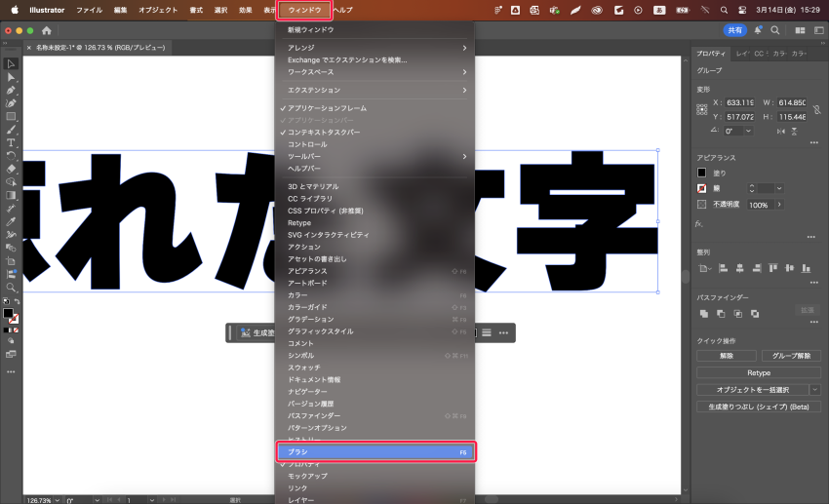Select the Pen tool
The width and height of the screenshot is (829, 504).
coord(11,91)
